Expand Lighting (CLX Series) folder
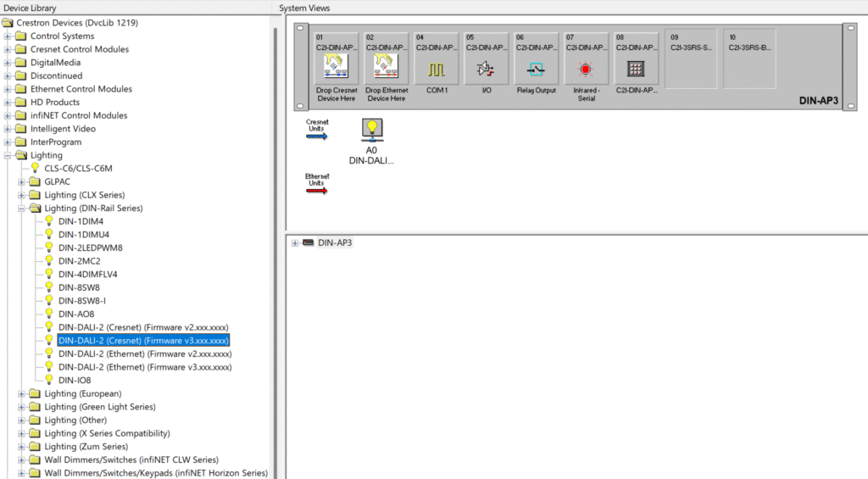Screen dimensions: 868x479 coord(21,196)
